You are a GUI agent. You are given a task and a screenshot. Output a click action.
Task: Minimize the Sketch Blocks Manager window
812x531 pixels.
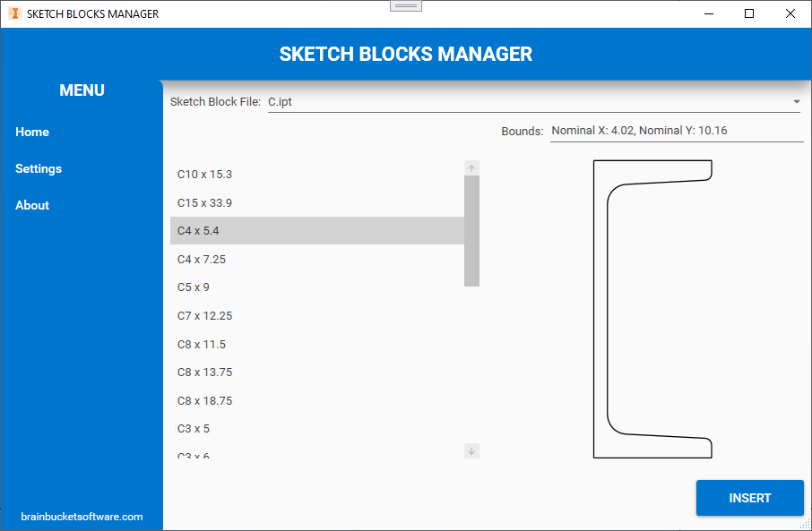pyautogui.click(x=708, y=13)
